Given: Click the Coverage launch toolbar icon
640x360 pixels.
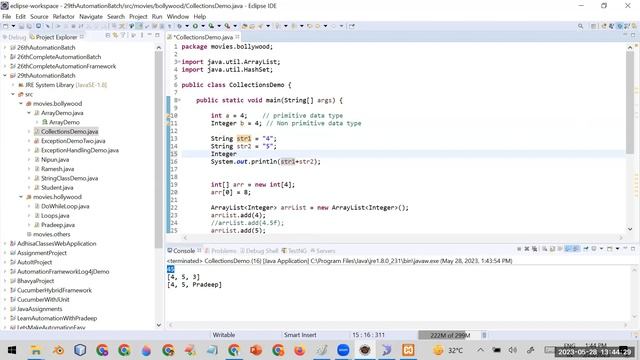Looking at the screenshot, I should (x=211, y=26).
